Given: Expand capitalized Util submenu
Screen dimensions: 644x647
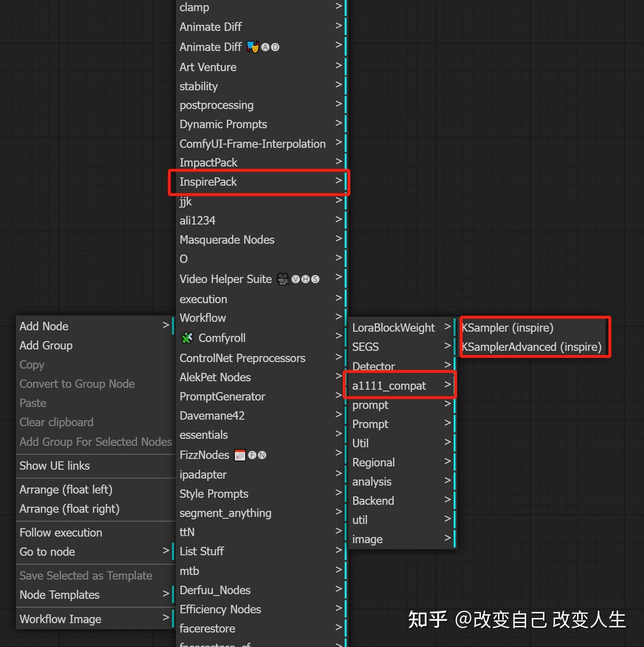Looking at the screenshot, I should click(402, 443).
